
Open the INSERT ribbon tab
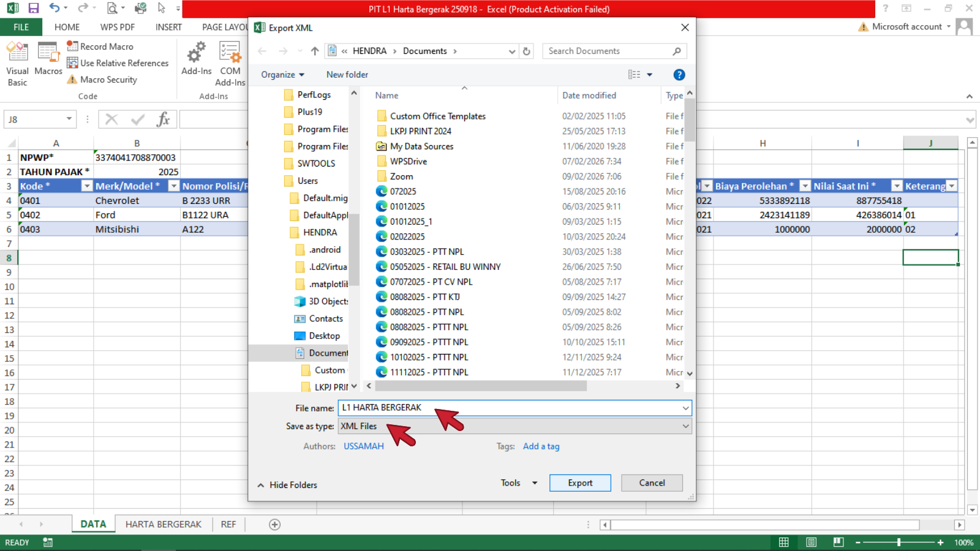[x=168, y=27]
